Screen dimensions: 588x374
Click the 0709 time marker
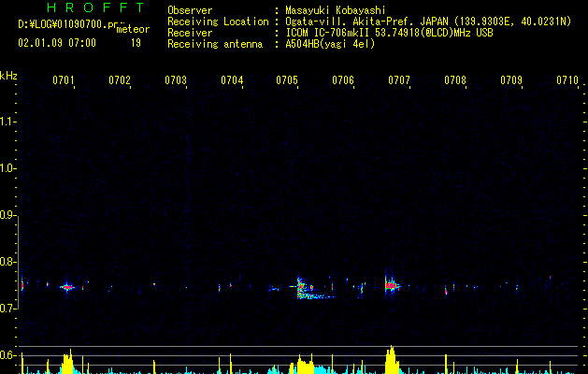[511, 80]
